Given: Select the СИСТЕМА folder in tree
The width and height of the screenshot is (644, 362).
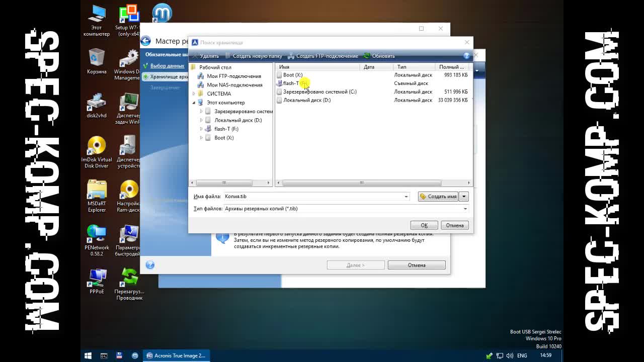Looking at the screenshot, I should [219, 94].
